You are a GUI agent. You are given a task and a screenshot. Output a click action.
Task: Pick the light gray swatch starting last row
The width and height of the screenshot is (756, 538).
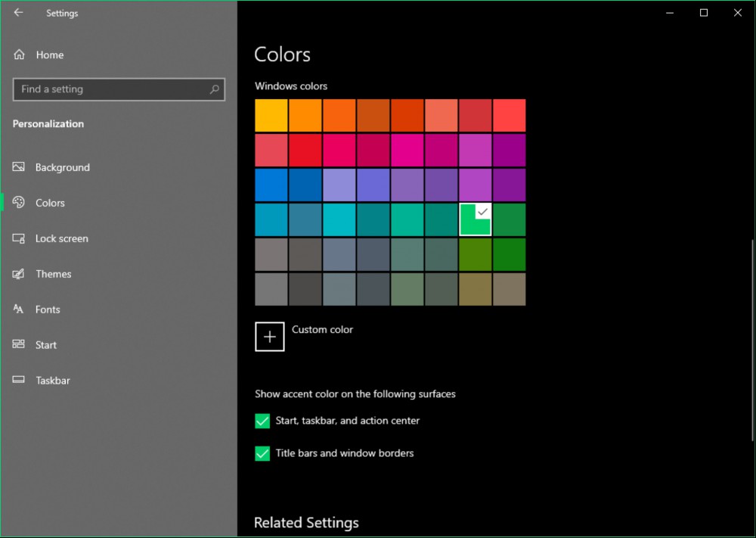271,289
